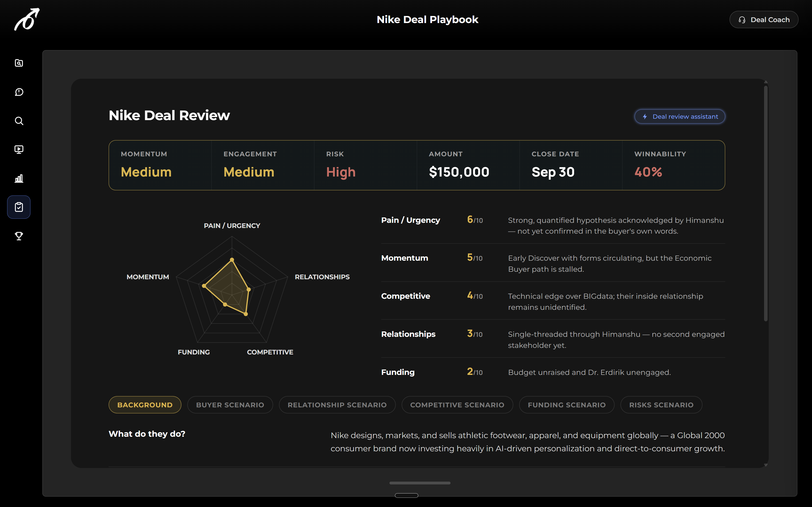Click the 'Competitive' score row label
Viewport: 812px width, 507px height.
pos(406,296)
